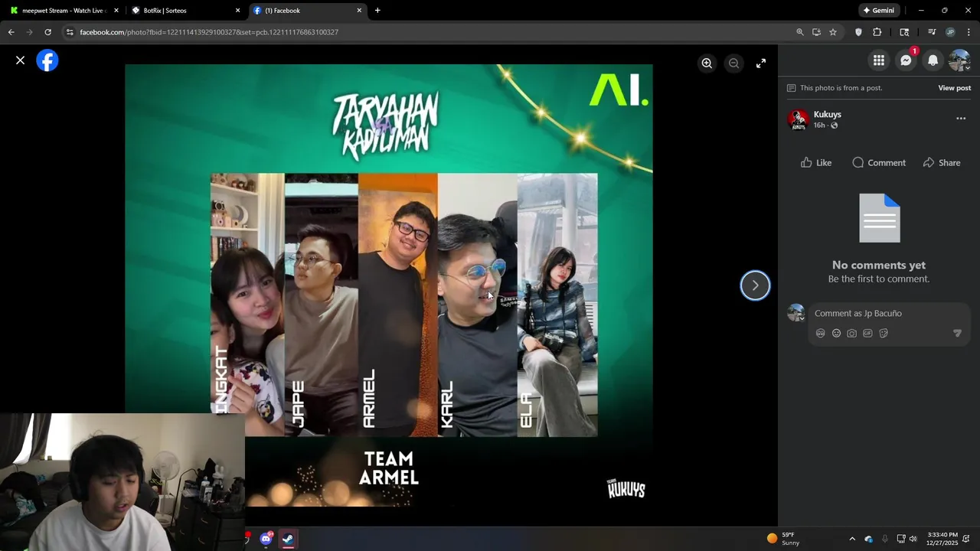Send the comment arrow icon
This screenshot has height=551, width=980.
point(957,334)
